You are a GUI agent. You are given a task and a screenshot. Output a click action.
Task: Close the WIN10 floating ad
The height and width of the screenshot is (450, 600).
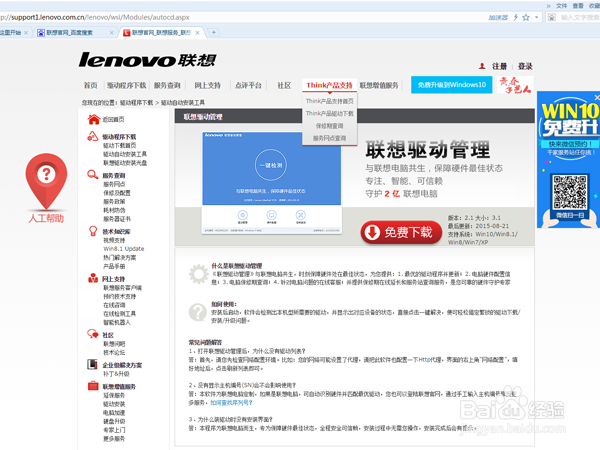coord(597,98)
